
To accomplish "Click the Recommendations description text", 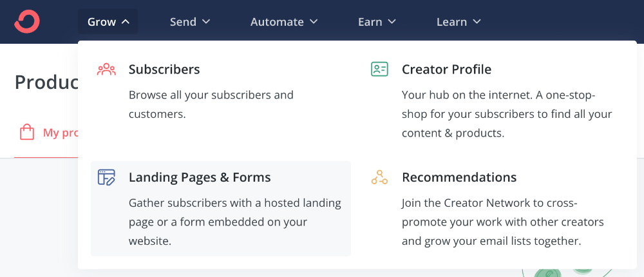I will 502,222.
